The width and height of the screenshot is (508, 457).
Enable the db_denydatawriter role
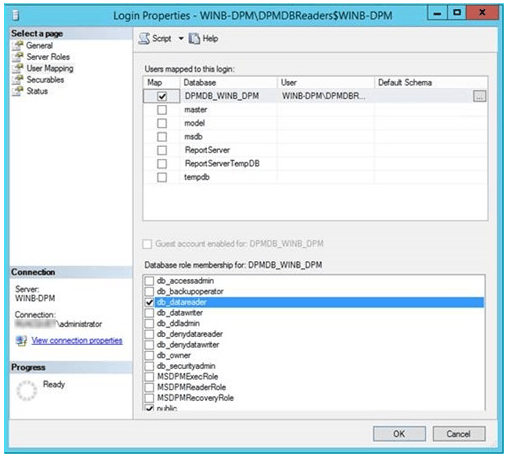coord(149,345)
